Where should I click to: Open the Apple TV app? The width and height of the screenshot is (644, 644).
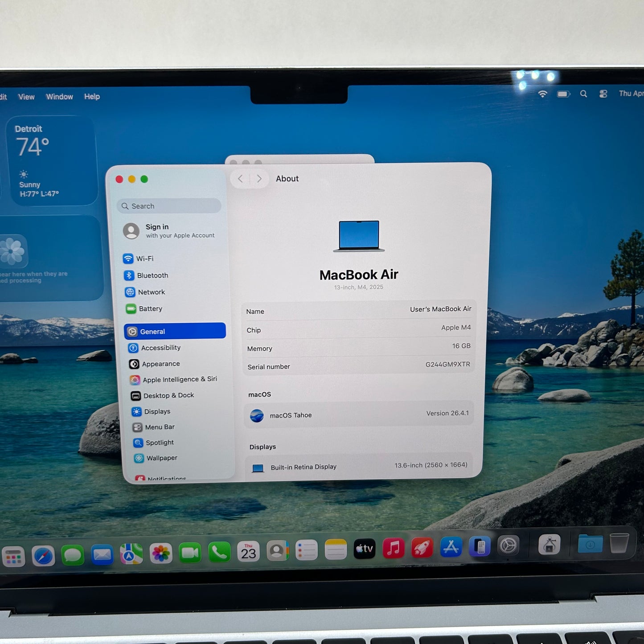click(x=365, y=549)
